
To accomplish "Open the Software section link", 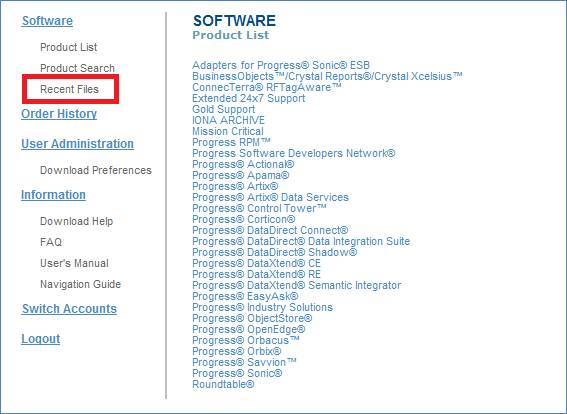I will (x=47, y=21).
